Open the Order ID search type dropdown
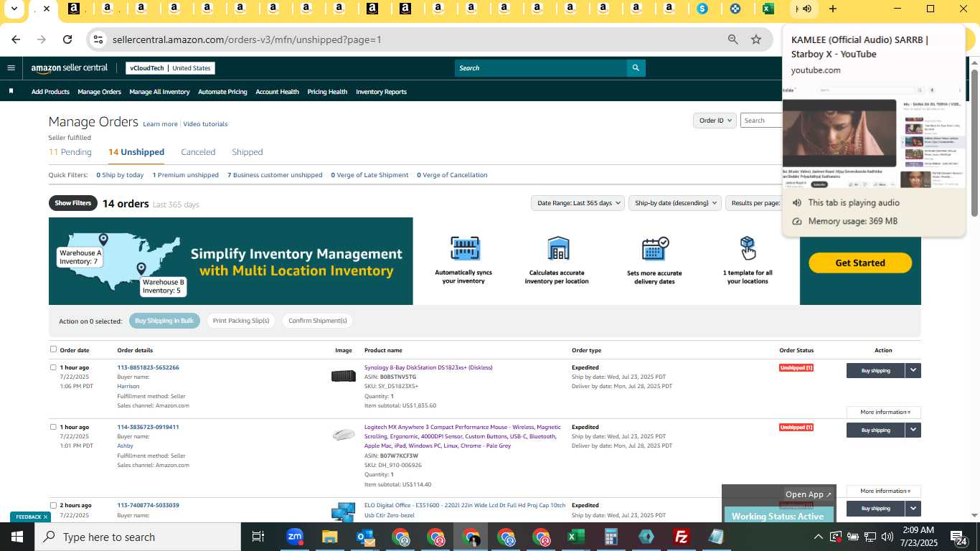980x551 pixels. (x=715, y=121)
